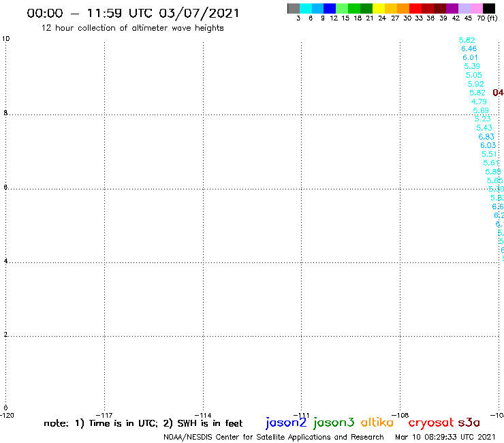Select the color scale label 42
Viewport: 504px width, 443px height.
tap(456, 18)
